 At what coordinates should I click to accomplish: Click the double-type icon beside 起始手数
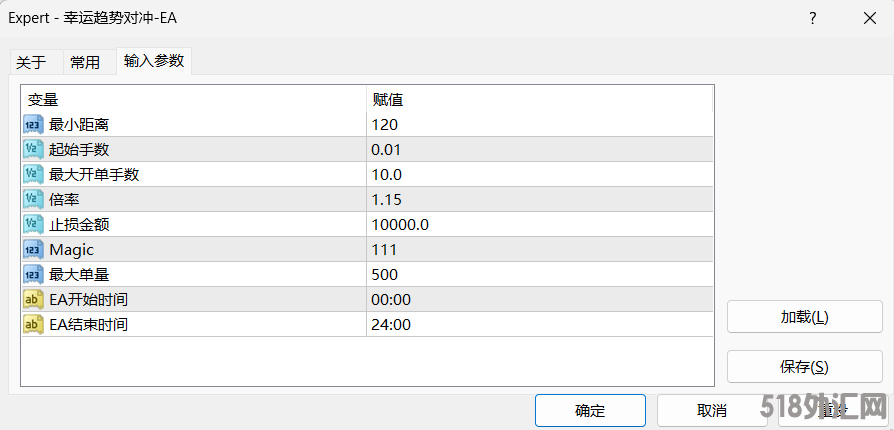click(x=33, y=150)
